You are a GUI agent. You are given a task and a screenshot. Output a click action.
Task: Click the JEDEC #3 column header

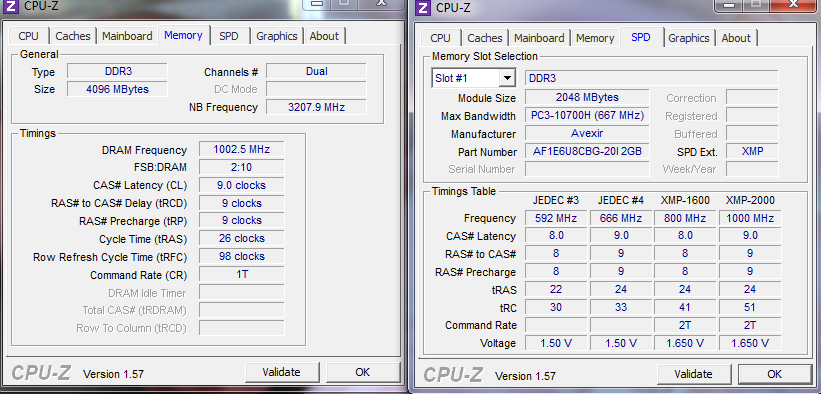[x=556, y=200]
